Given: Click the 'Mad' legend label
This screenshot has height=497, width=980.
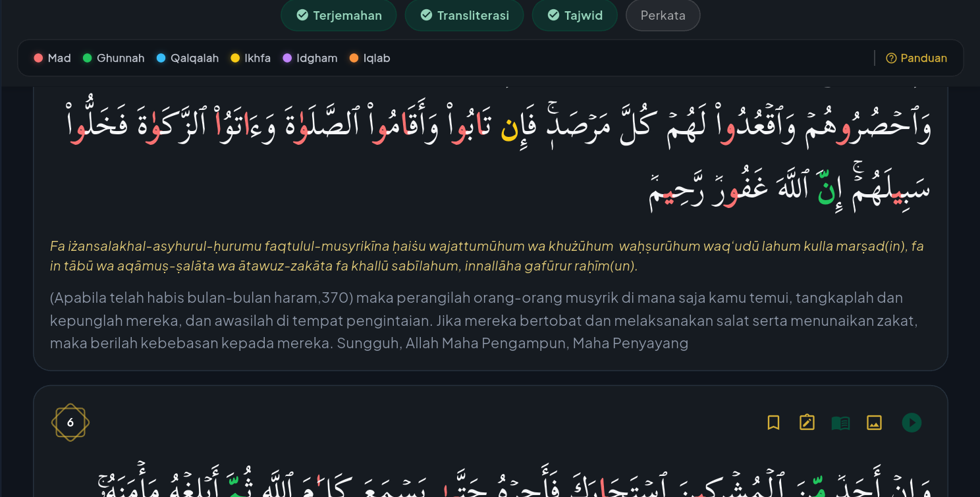Looking at the screenshot, I should (59, 58).
